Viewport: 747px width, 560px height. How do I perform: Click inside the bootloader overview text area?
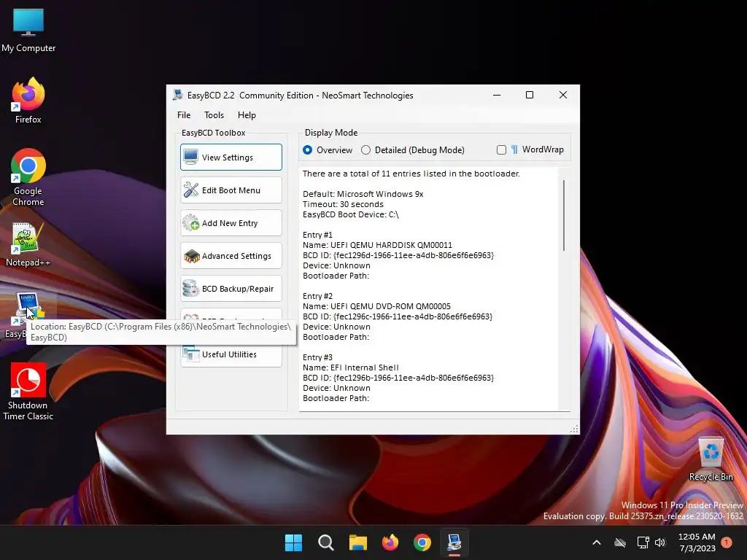[429, 289]
